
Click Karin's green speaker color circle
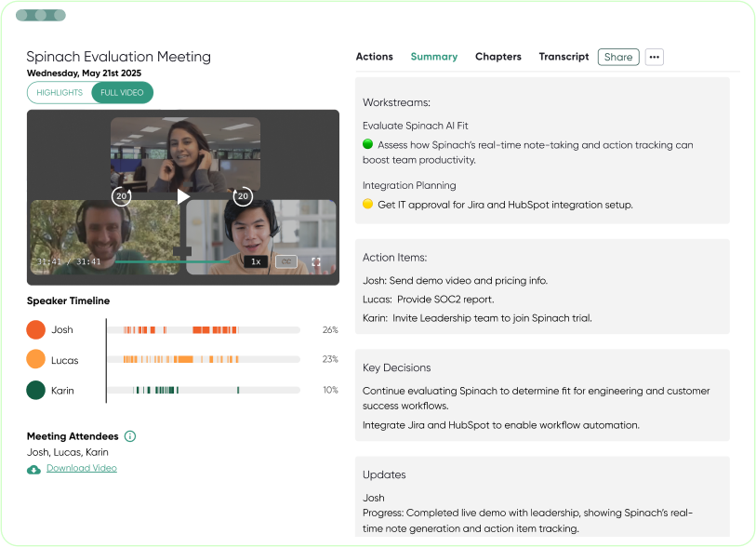[x=35, y=390]
